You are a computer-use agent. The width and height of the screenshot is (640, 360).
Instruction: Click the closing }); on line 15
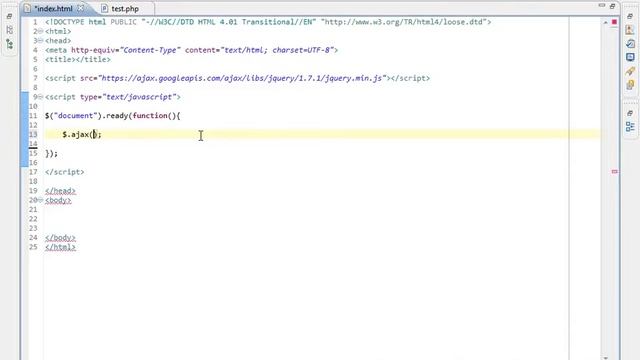point(51,153)
